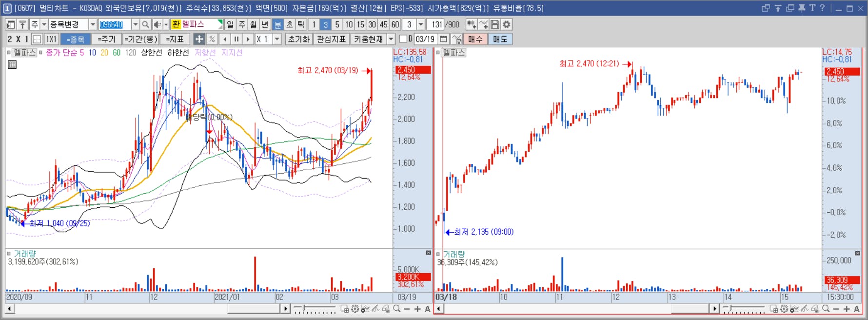Viewport: 868px width, 320px height.
Task: Click the left chart horizontal scrollbar thumb
Action: pyautogui.click(x=254, y=309)
